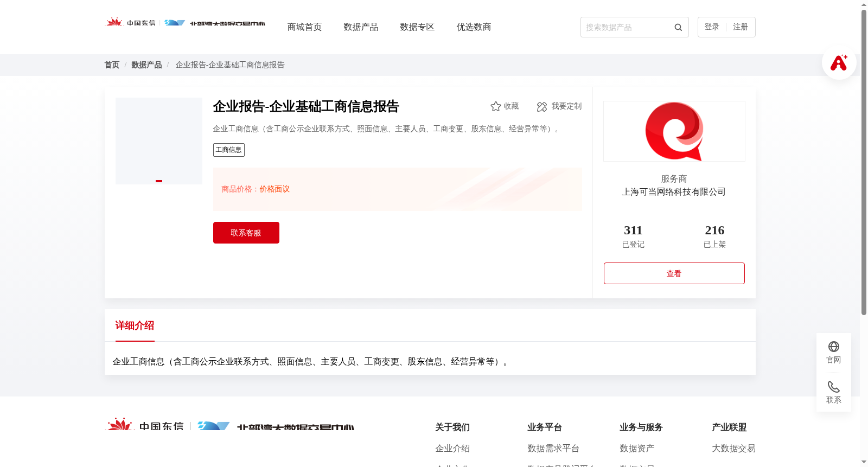This screenshot has width=868, height=467.
Task: Click the customize request icon
Action: click(542, 107)
